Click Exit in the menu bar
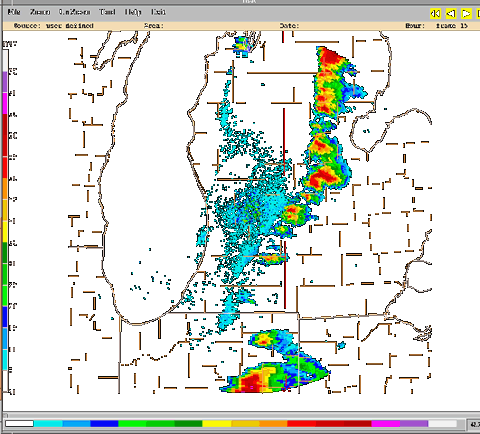Viewport: 480px width, 434px height. 158,12
